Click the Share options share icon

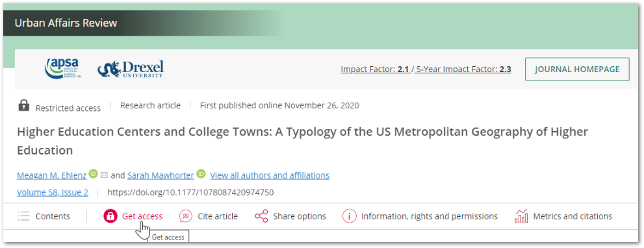point(261,216)
